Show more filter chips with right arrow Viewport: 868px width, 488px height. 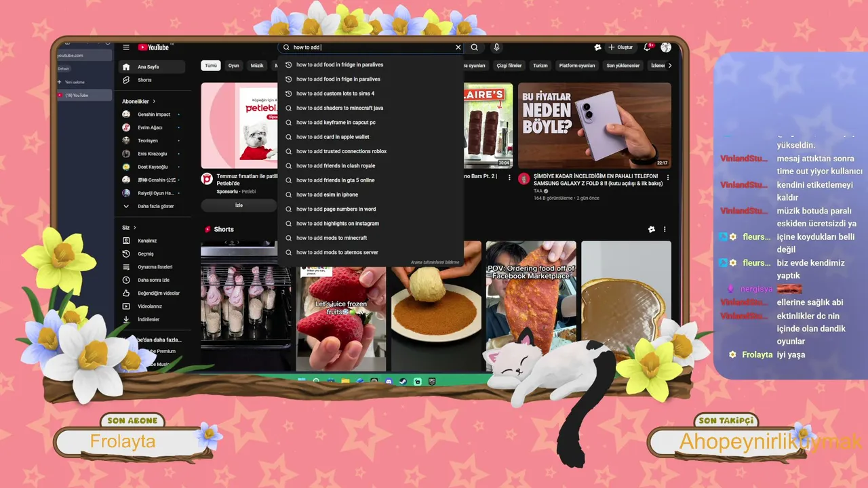670,66
